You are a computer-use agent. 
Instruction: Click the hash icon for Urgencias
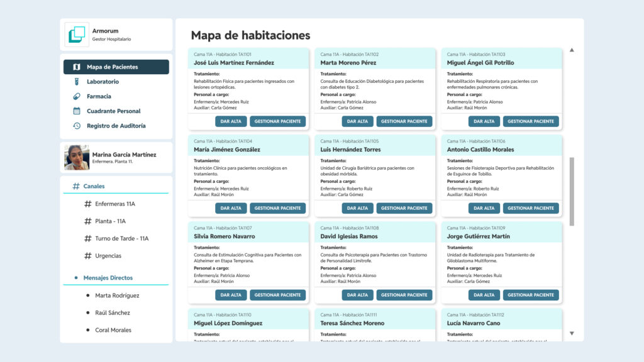tap(88, 255)
